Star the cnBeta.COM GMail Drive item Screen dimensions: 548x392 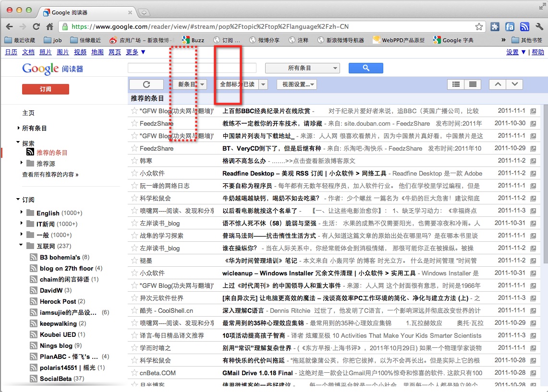point(134,373)
